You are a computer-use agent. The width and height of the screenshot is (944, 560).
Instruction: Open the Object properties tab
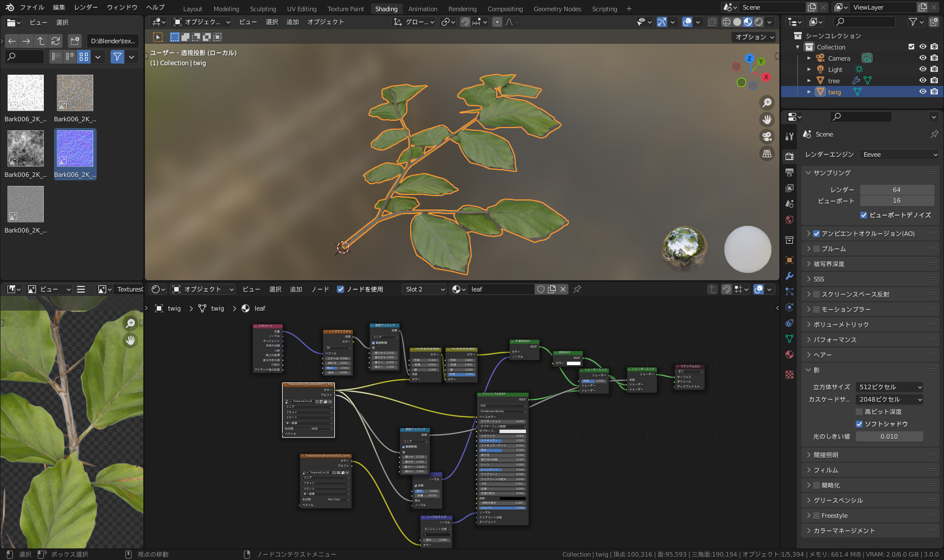(x=789, y=260)
